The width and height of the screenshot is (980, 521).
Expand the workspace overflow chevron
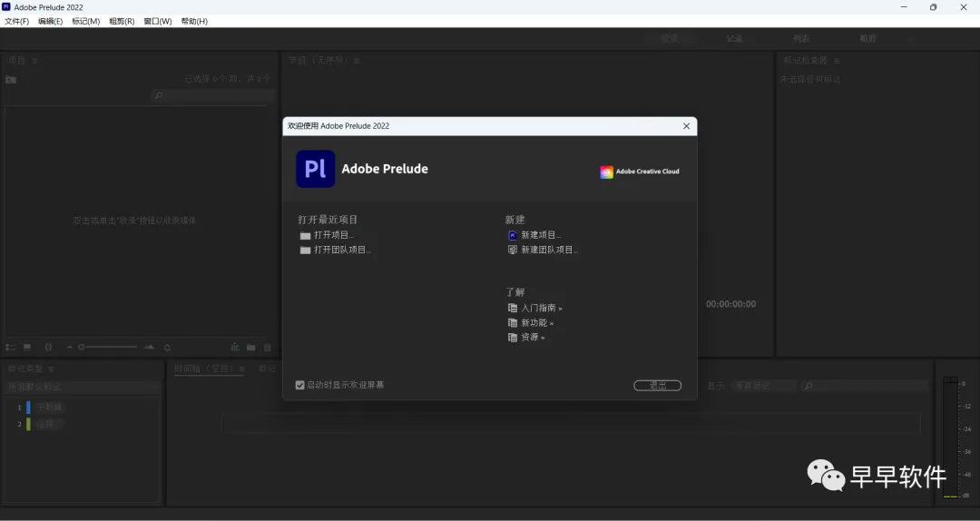(x=909, y=39)
